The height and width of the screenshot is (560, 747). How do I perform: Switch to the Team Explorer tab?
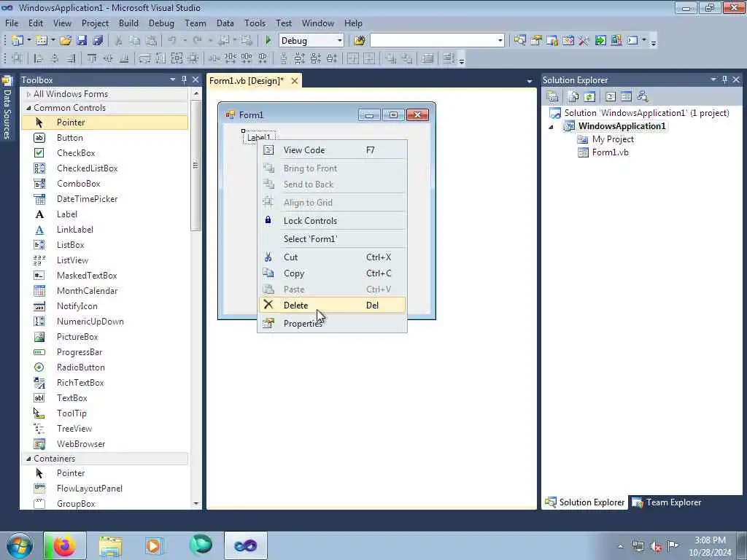tap(667, 502)
